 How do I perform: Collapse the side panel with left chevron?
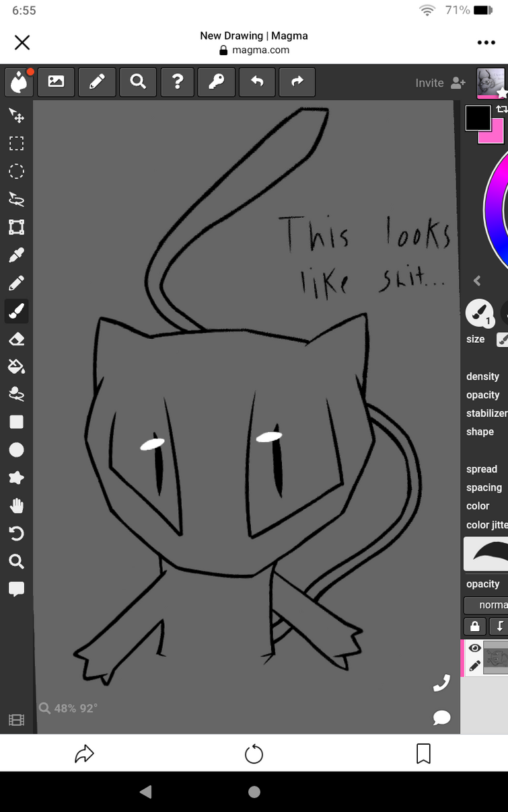click(477, 281)
